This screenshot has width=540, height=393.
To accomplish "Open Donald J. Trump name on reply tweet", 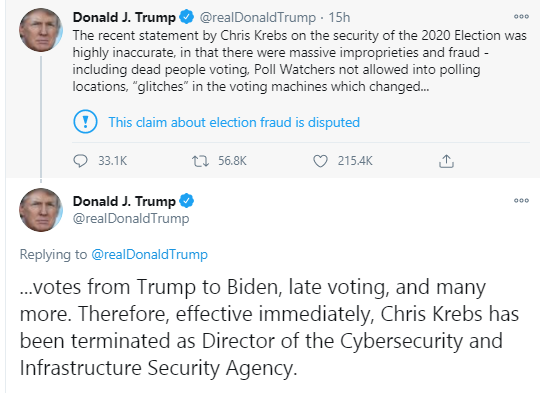I will 124,201.
